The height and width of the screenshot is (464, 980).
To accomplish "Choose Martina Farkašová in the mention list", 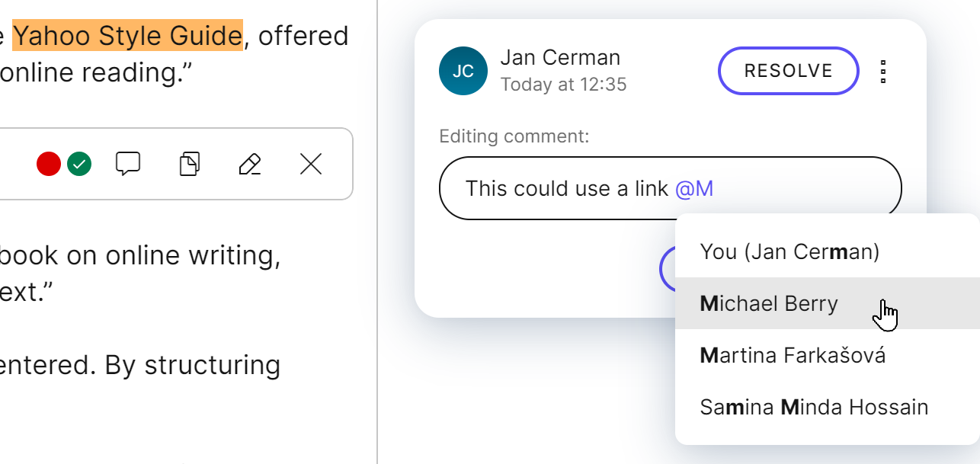I will [793, 355].
